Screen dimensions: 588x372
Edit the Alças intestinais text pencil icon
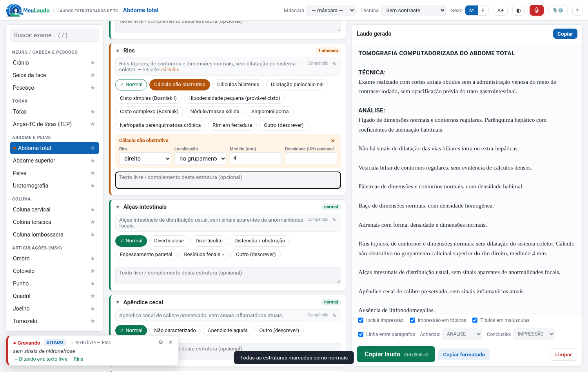[x=334, y=220]
